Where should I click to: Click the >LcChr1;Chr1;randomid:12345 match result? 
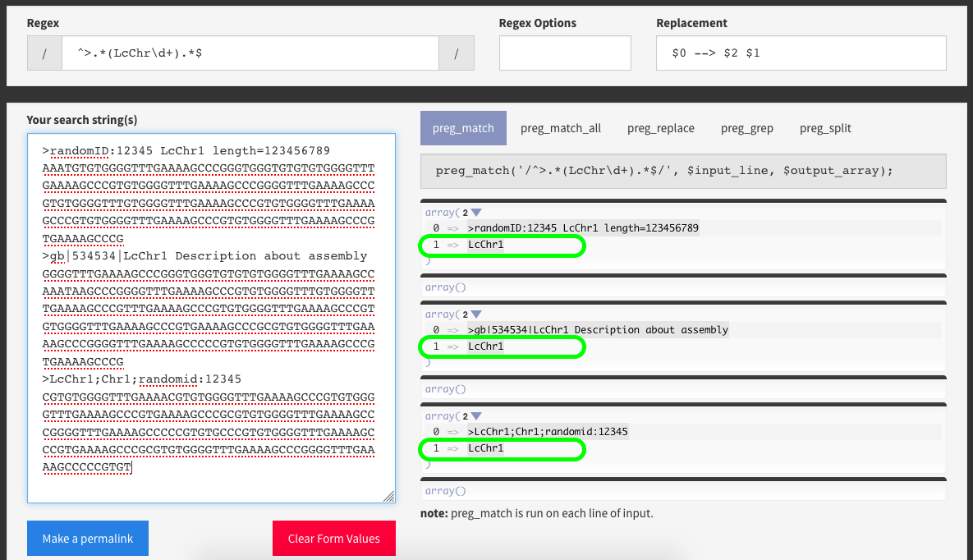coord(548,431)
